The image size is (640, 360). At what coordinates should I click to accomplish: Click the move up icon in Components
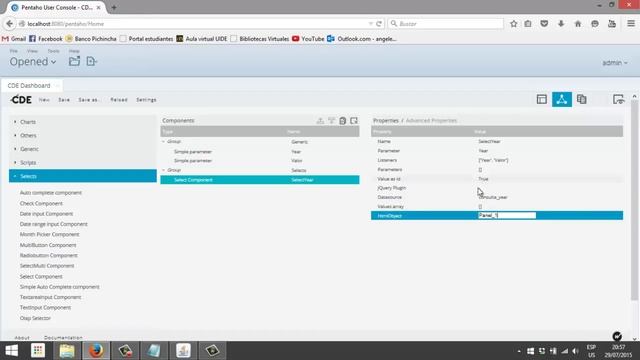tap(320, 120)
